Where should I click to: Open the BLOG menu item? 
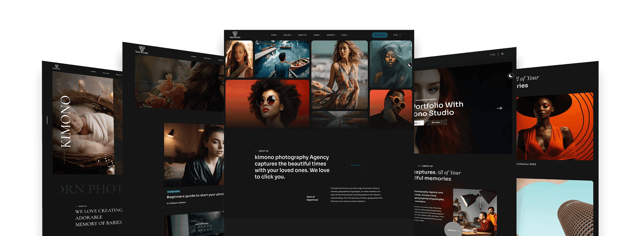pos(345,35)
